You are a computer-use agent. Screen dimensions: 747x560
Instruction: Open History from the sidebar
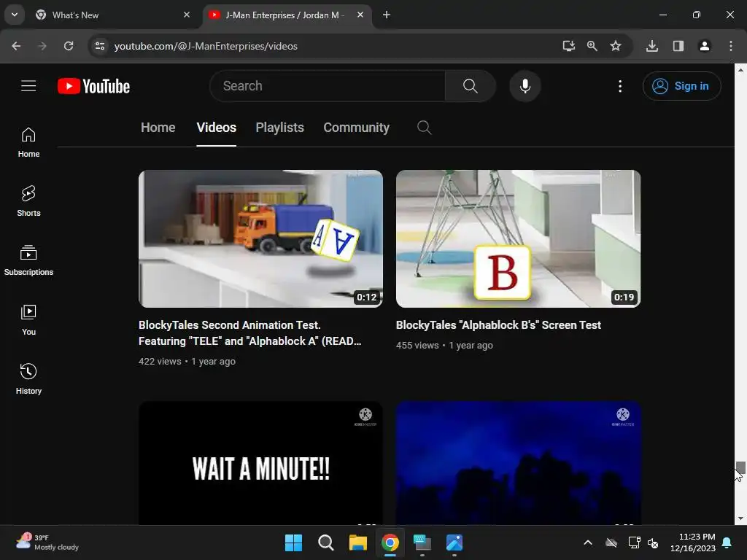click(x=28, y=378)
